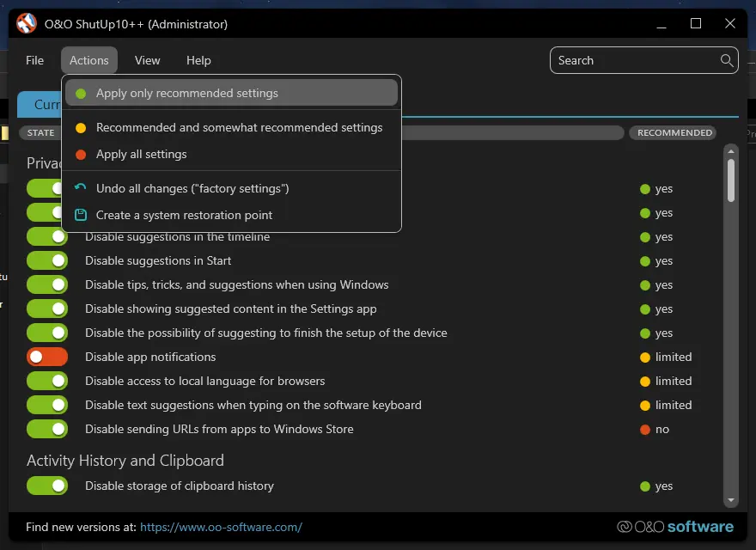Screen dimensions: 756x550
Task: Click the save icon for system restoration point
Action: click(x=81, y=215)
